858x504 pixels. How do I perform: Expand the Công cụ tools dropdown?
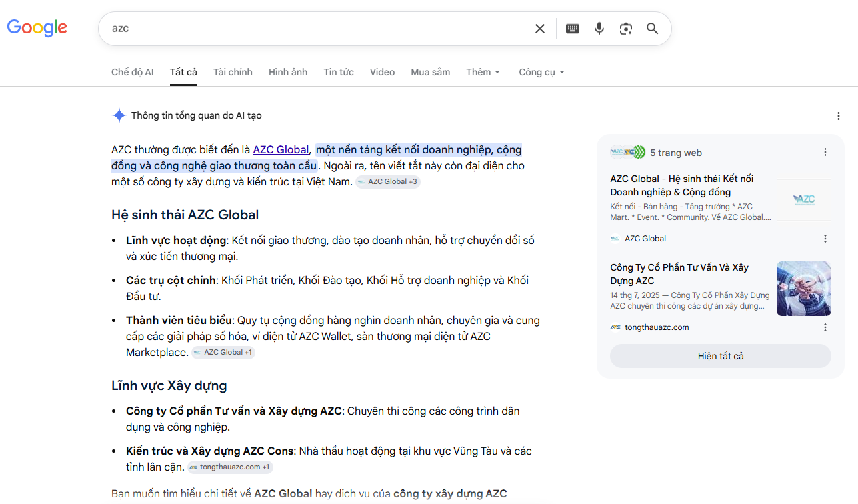[542, 72]
